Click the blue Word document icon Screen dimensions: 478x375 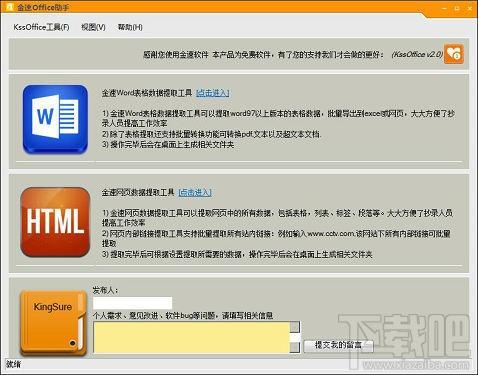pyautogui.click(x=55, y=119)
